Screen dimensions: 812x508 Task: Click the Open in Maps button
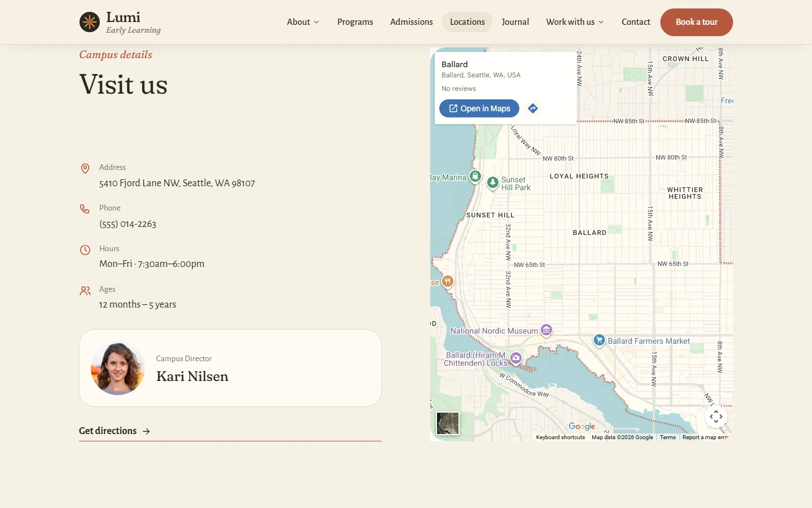click(x=479, y=108)
